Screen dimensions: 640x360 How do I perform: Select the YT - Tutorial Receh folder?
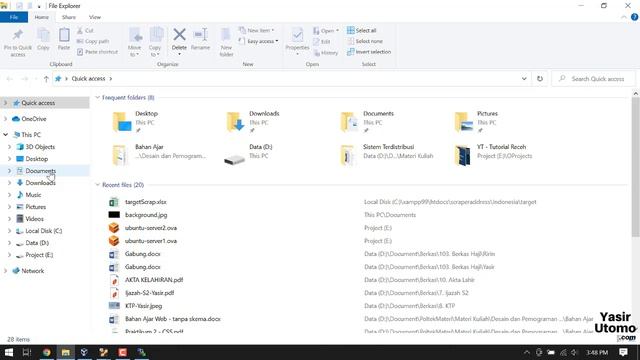[494, 155]
